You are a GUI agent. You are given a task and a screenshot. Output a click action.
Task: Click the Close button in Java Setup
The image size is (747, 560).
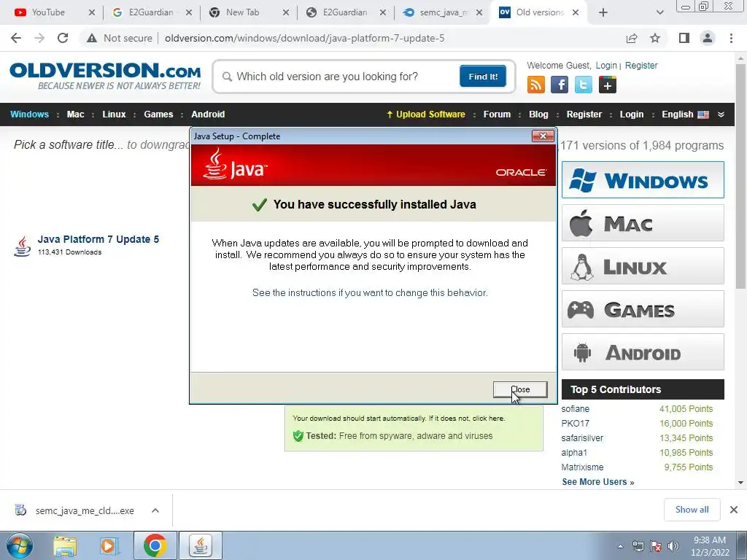pos(520,389)
